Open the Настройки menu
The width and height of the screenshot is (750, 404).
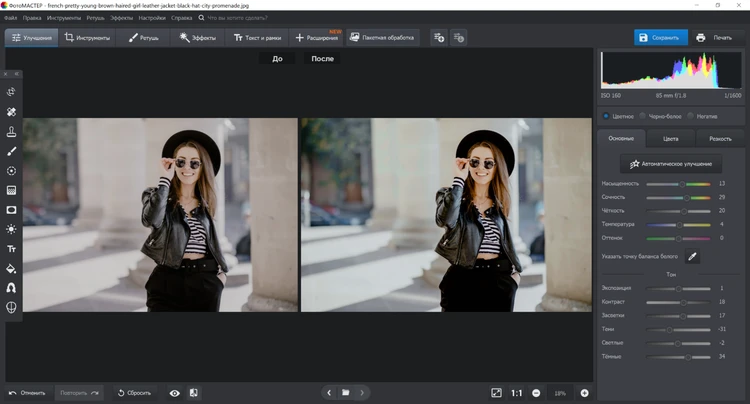pyautogui.click(x=152, y=18)
